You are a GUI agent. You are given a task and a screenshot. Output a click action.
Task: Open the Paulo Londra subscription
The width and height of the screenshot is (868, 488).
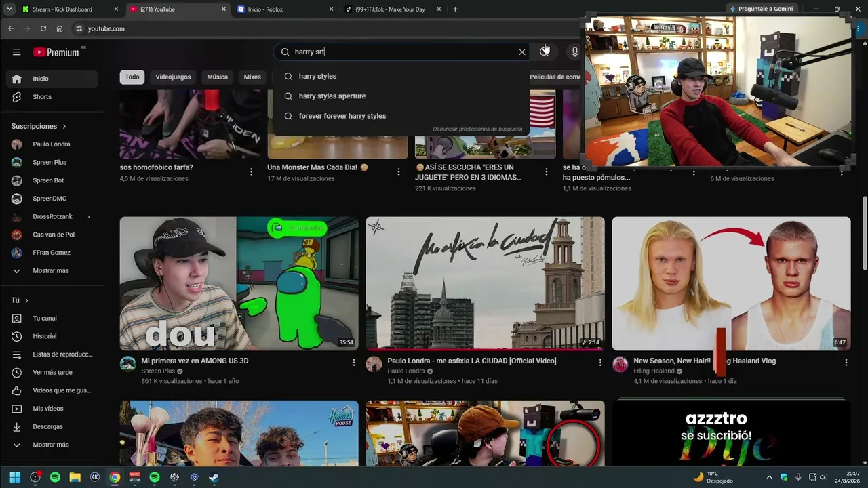click(52, 144)
